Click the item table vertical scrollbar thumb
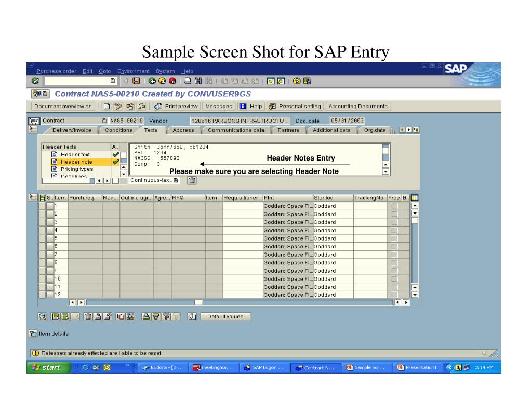 pos(415,220)
